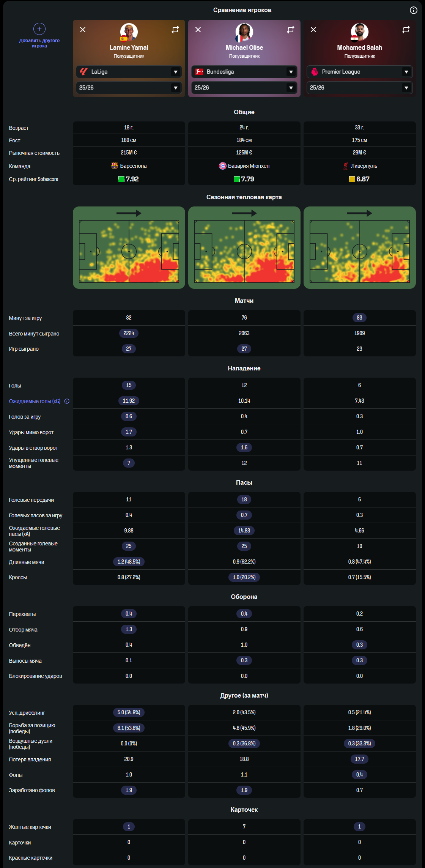Open the Ожидаемые голы (xG) link
The width and height of the screenshot is (425, 868).
35,401
